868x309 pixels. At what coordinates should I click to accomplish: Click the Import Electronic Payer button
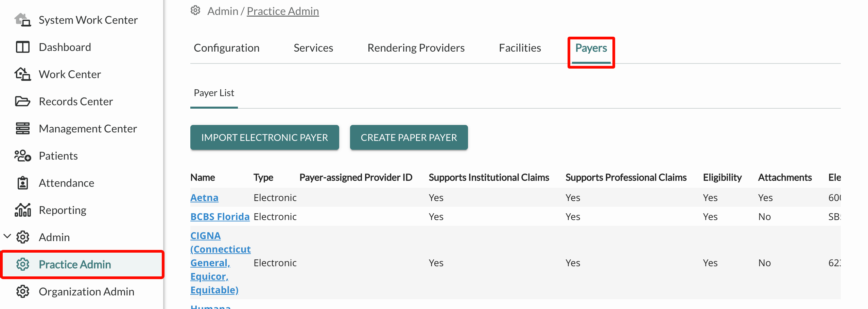(265, 138)
